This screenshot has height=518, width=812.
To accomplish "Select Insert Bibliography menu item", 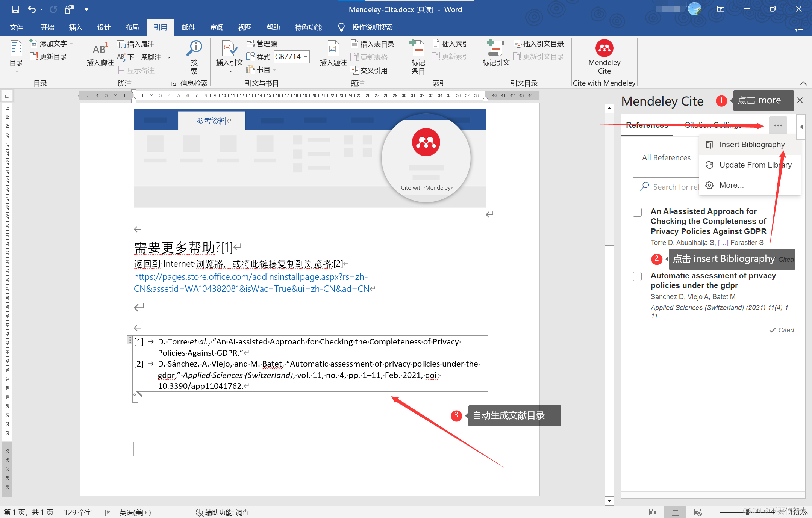I will pyautogui.click(x=751, y=145).
